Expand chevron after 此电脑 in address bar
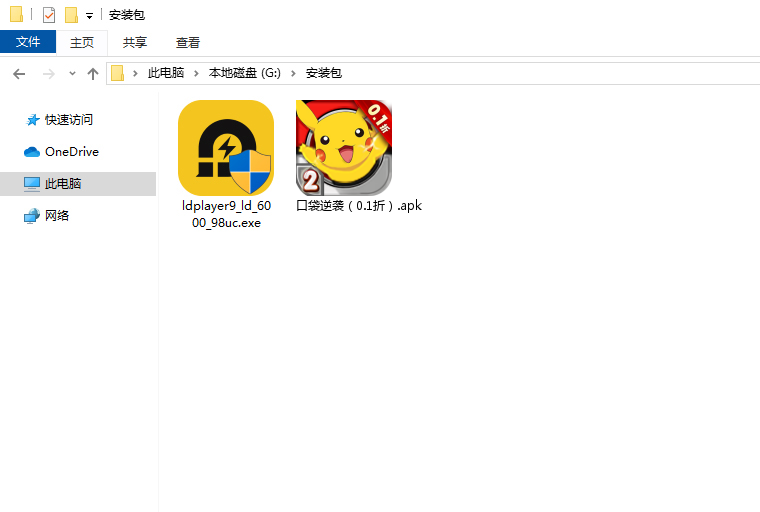The height and width of the screenshot is (512, 760). coord(200,74)
